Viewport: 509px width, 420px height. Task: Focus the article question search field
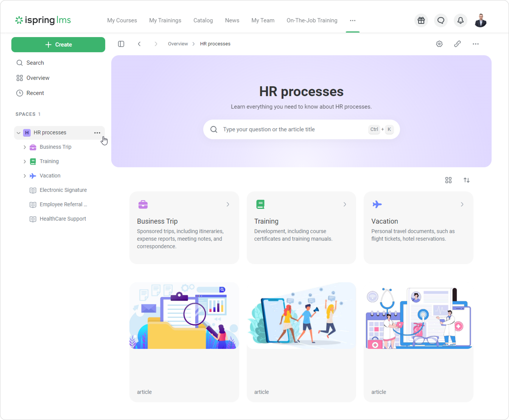301,129
